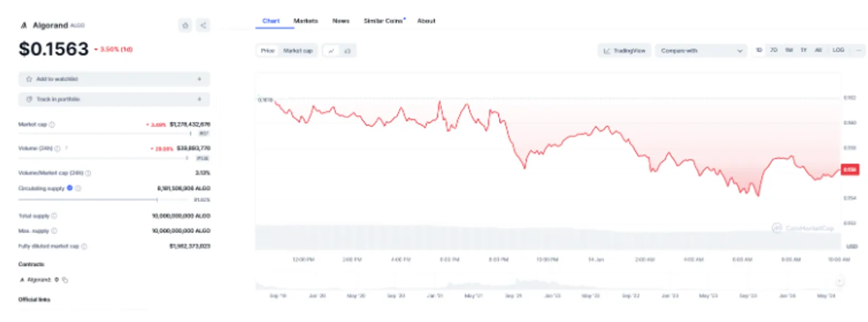Select the 1D time range
Viewport: 868px width, 322px height.
click(758, 50)
